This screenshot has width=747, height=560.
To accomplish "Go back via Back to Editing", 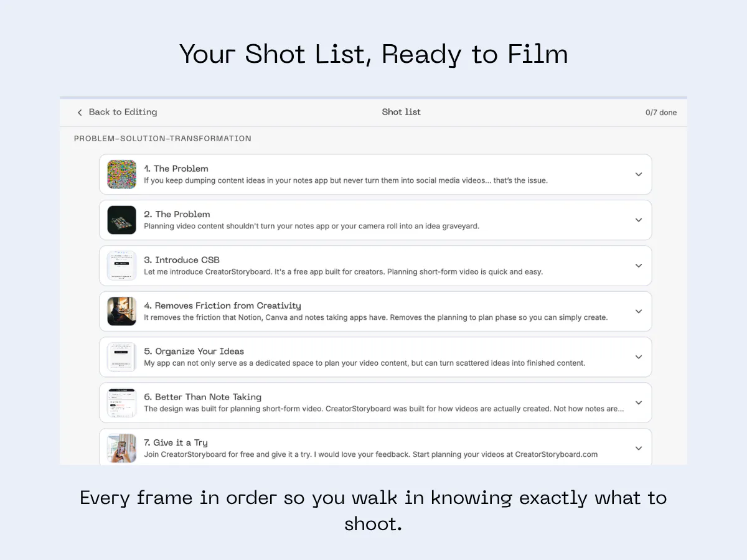I will [x=116, y=112].
